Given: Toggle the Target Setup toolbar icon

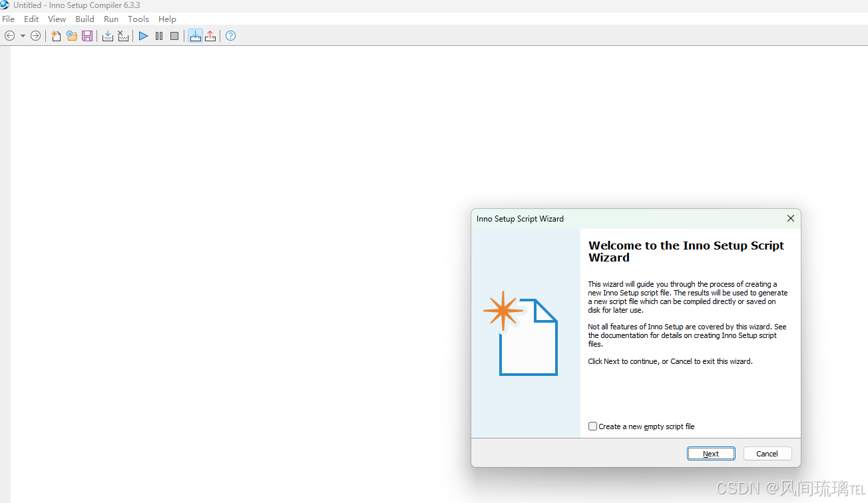Looking at the screenshot, I should tap(195, 36).
